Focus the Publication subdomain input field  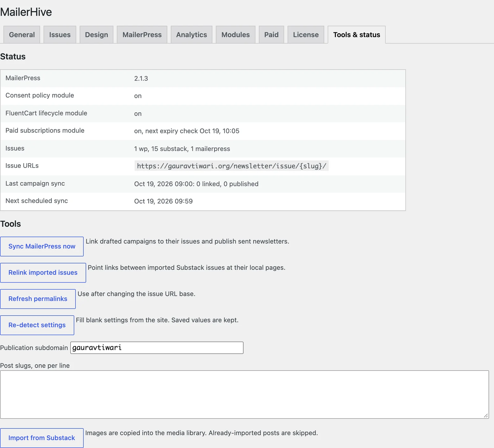pyautogui.click(x=157, y=348)
